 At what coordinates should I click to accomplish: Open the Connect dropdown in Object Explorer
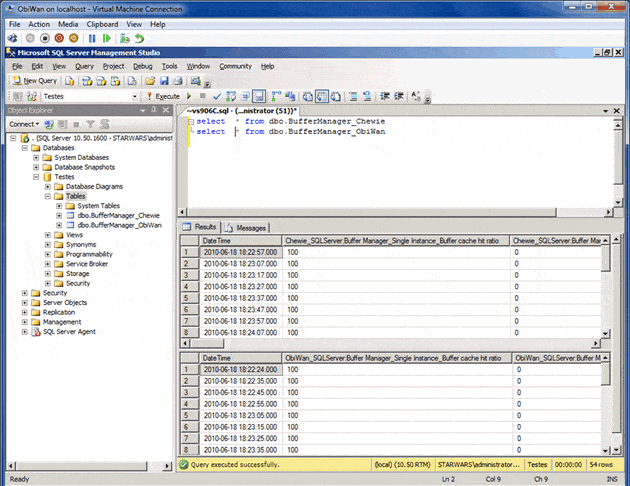click(x=24, y=124)
